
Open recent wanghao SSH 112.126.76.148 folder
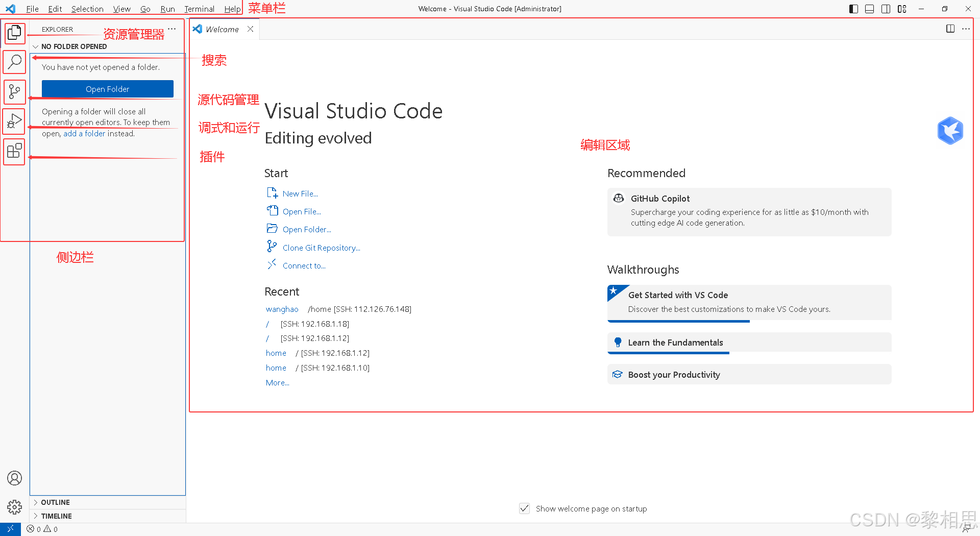pyautogui.click(x=282, y=309)
